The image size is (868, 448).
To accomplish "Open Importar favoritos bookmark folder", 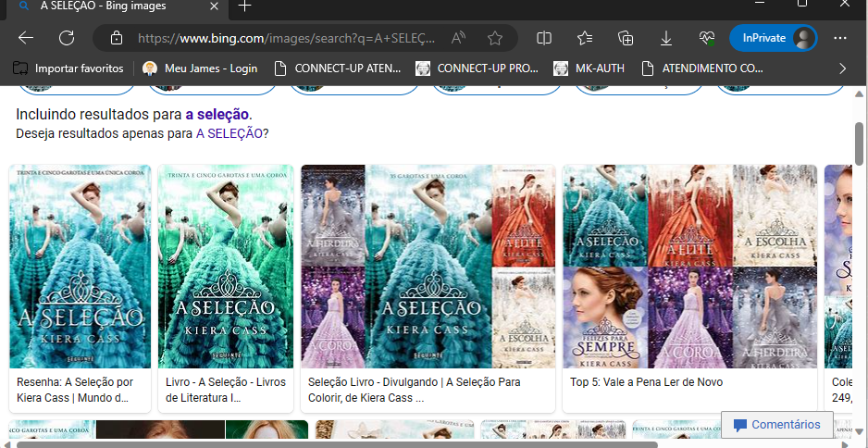I will coord(68,68).
